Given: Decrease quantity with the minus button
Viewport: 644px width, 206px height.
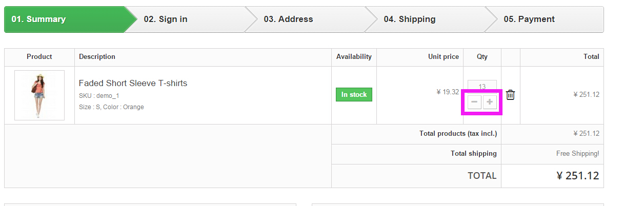Looking at the screenshot, I should point(474,102).
